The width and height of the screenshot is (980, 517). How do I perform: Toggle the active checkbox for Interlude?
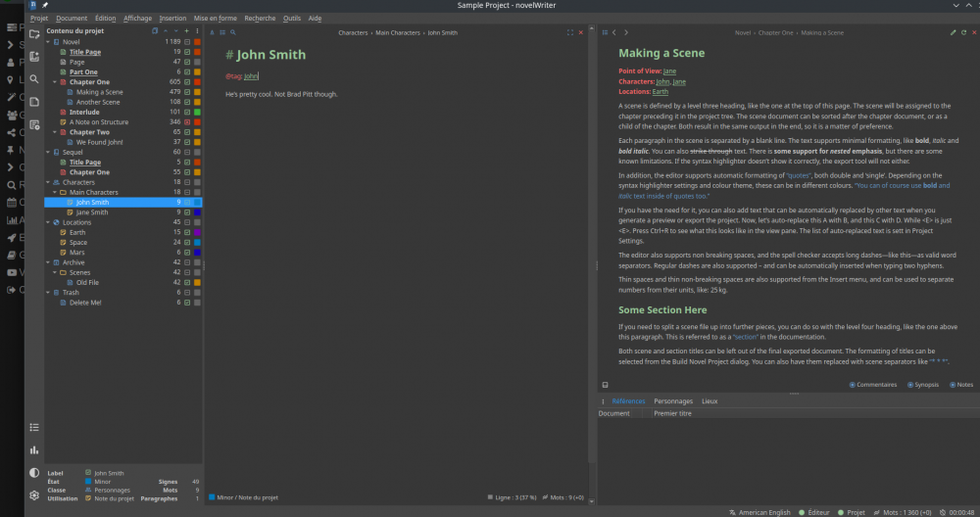(186, 112)
